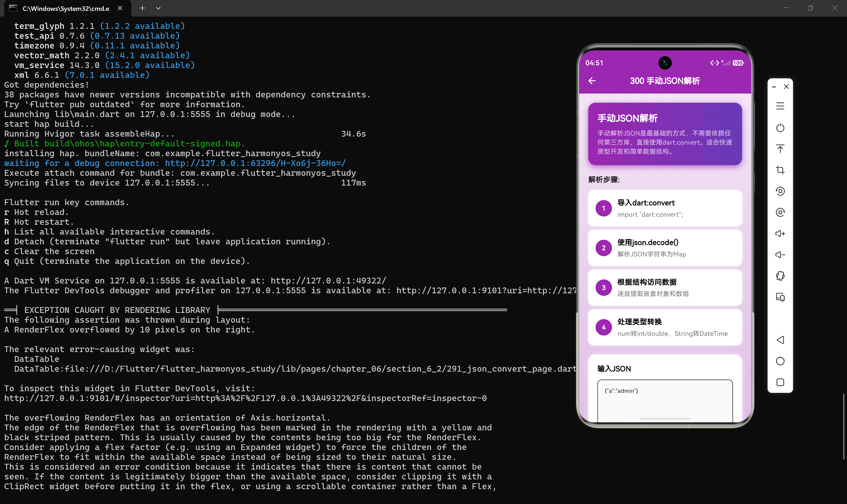Click the phone battery indicator icon
This screenshot has width=847, height=504.
pyautogui.click(x=738, y=63)
